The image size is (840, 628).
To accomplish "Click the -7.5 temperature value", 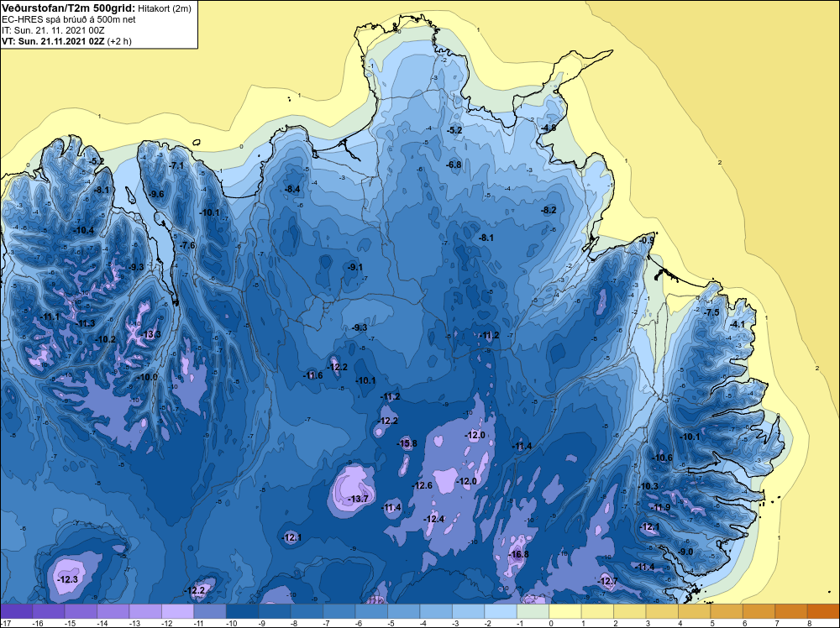I will point(711,312).
